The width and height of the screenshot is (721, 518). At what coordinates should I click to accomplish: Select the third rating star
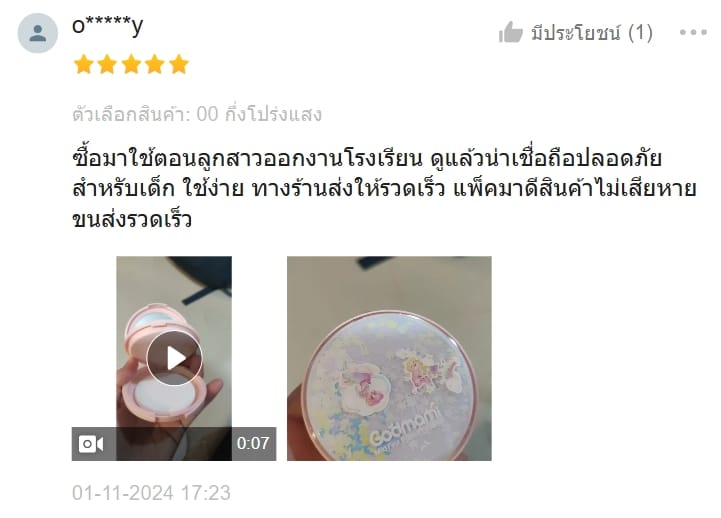131,64
